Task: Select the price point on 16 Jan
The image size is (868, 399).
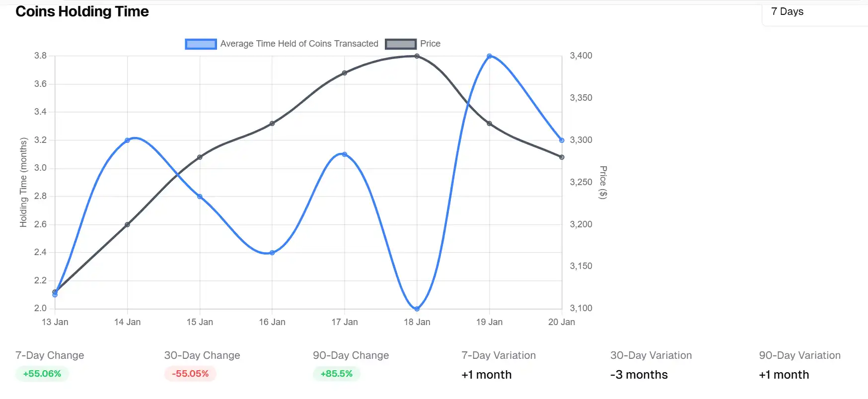Action: pos(272,123)
